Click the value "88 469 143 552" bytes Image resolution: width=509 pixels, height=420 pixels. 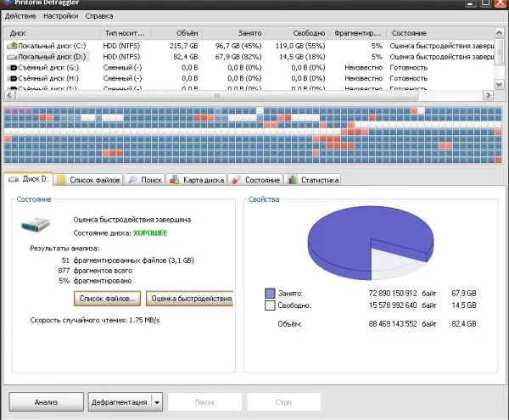(x=393, y=324)
